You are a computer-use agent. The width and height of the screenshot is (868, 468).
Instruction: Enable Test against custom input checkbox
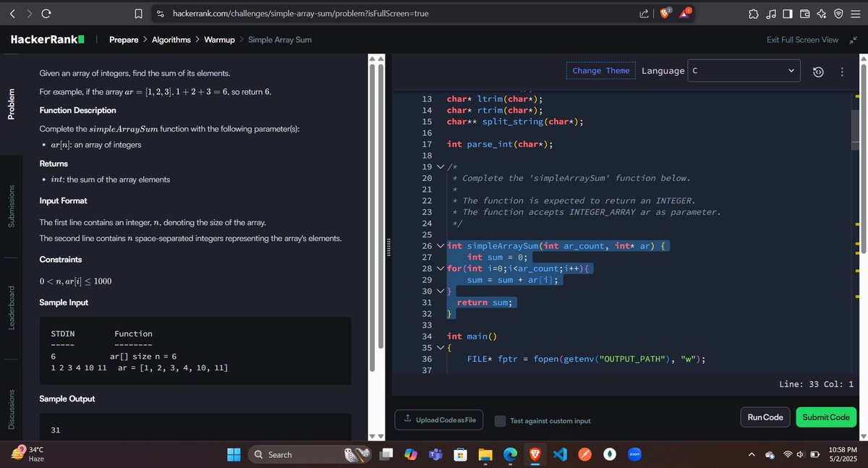point(500,420)
